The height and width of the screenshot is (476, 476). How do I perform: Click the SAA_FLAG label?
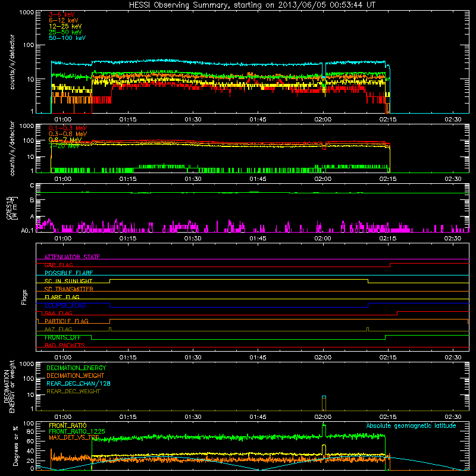coord(58,313)
